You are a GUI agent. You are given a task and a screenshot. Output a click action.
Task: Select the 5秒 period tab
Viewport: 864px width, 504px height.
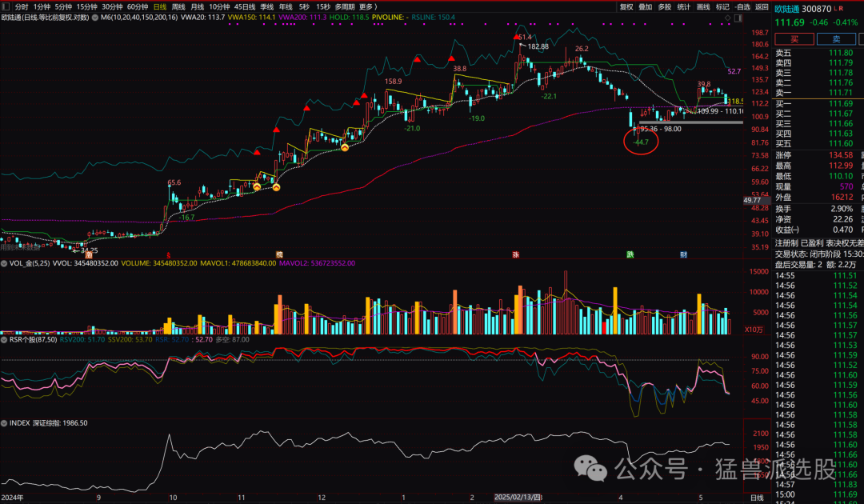[304, 7]
